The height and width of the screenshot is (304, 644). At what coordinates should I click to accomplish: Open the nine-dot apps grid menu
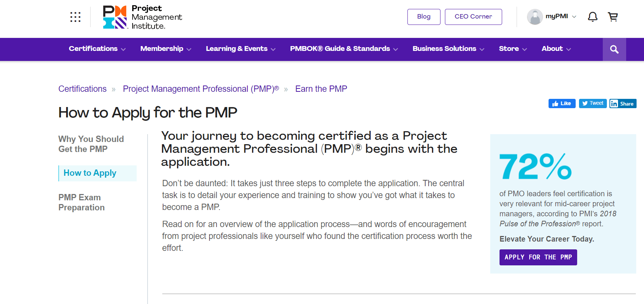coord(75,17)
